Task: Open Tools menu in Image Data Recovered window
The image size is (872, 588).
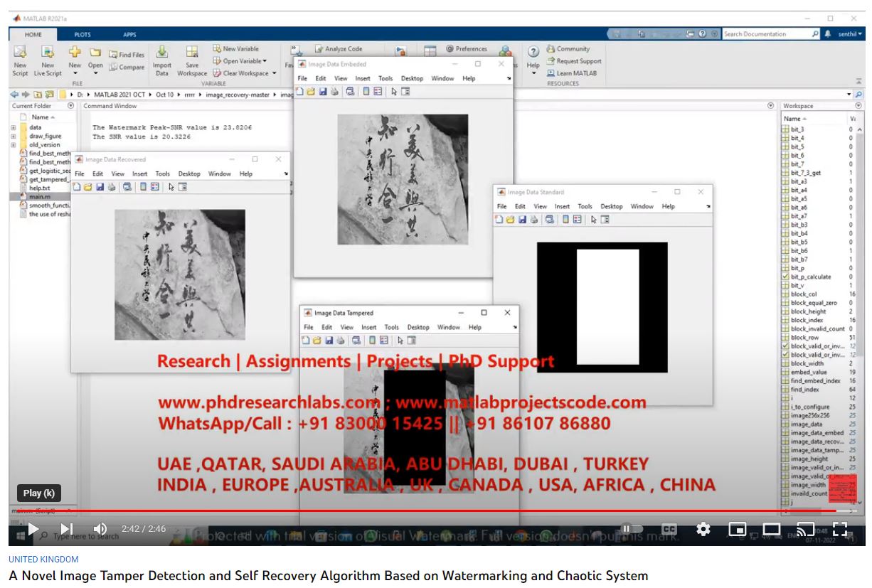Action: tap(163, 173)
